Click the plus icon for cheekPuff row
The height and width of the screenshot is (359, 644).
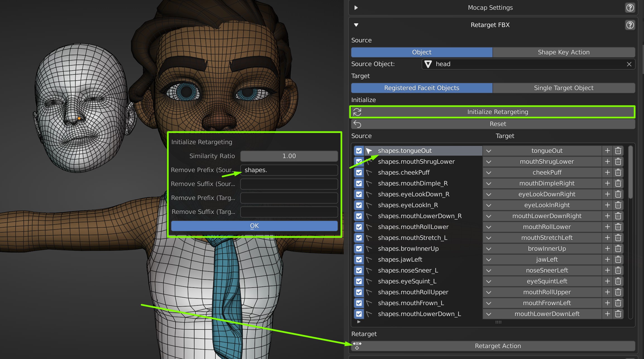(x=607, y=173)
